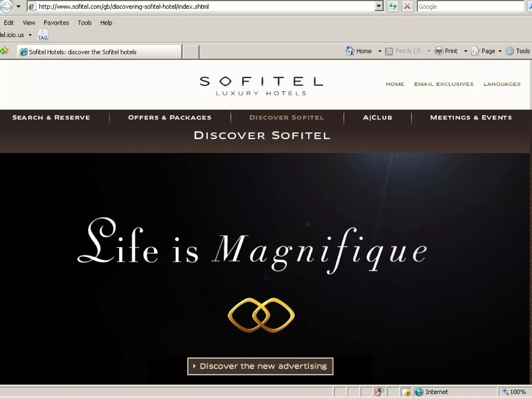This screenshot has height=399, width=532.
Task: Open the Email Exclusives link
Action: point(443,84)
